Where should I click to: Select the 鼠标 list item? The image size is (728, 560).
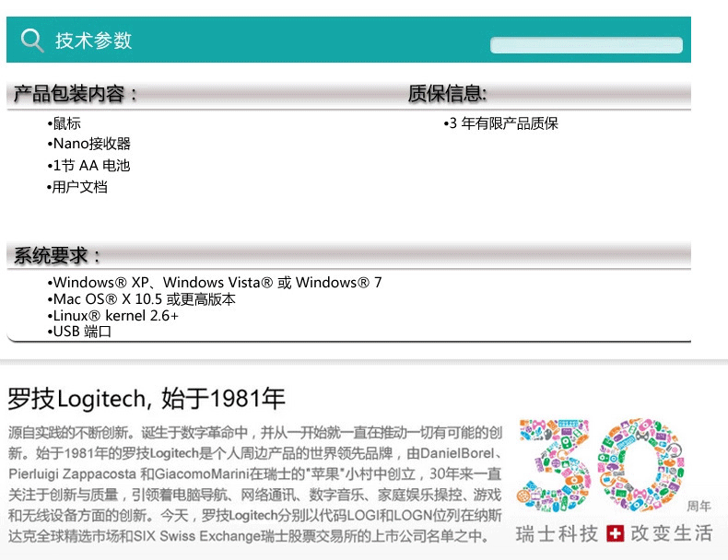64,123
